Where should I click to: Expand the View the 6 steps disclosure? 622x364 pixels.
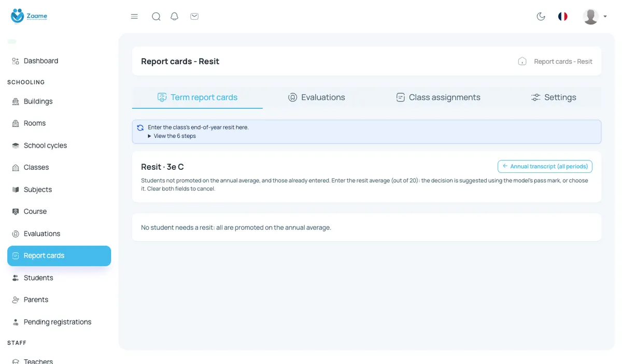(172, 136)
